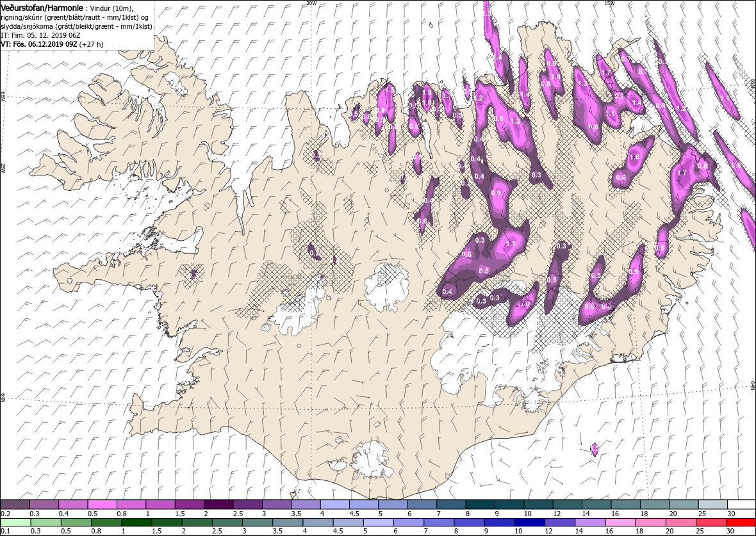
Task: Pick the darkest purple swatch at 2 in snow scale
Action: coord(218,505)
